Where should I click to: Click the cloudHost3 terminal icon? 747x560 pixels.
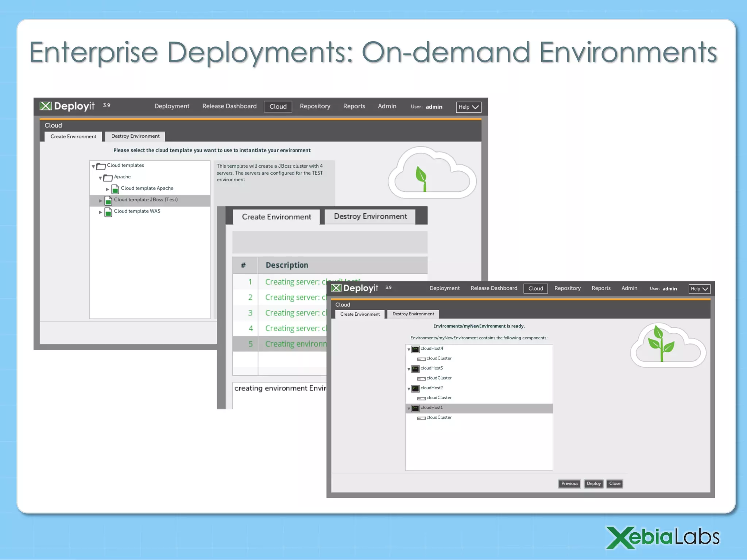click(x=415, y=369)
